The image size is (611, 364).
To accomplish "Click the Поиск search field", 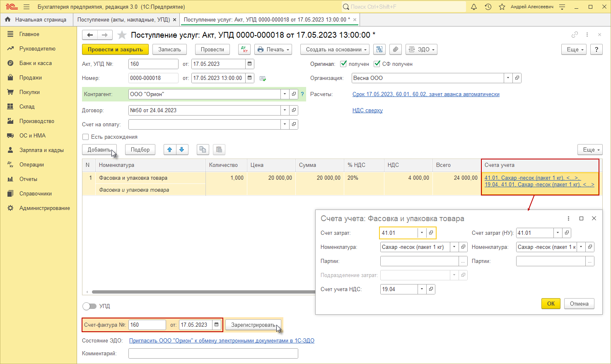I will [x=404, y=7].
